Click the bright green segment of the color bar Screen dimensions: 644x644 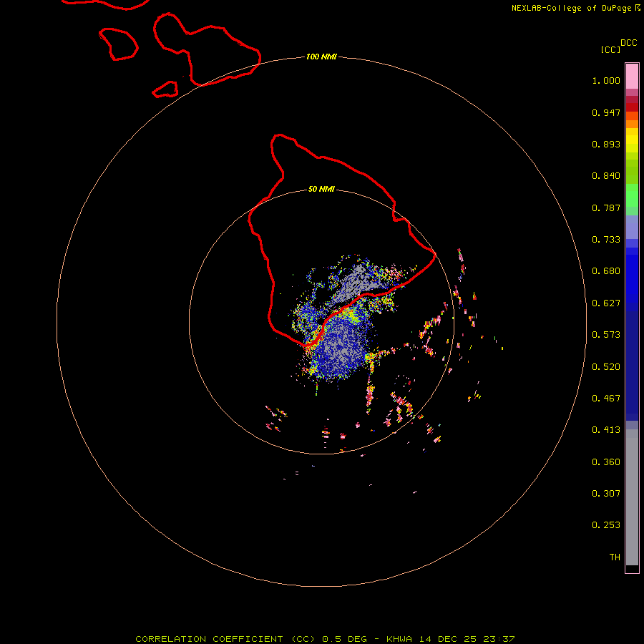point(632,195)
